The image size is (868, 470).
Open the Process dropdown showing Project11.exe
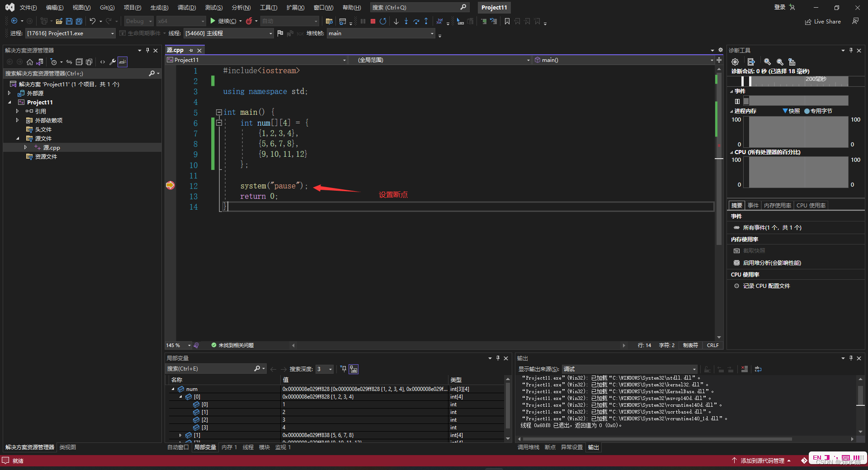click(70, 33)
